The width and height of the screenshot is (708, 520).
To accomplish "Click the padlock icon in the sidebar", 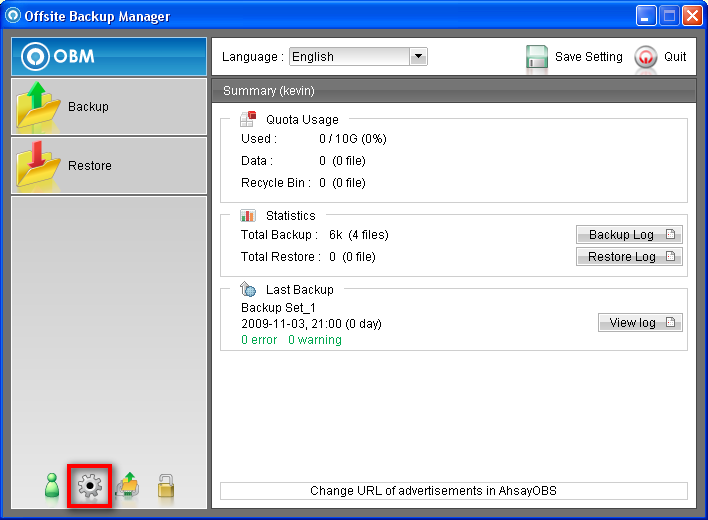I will tap(166, 486).
